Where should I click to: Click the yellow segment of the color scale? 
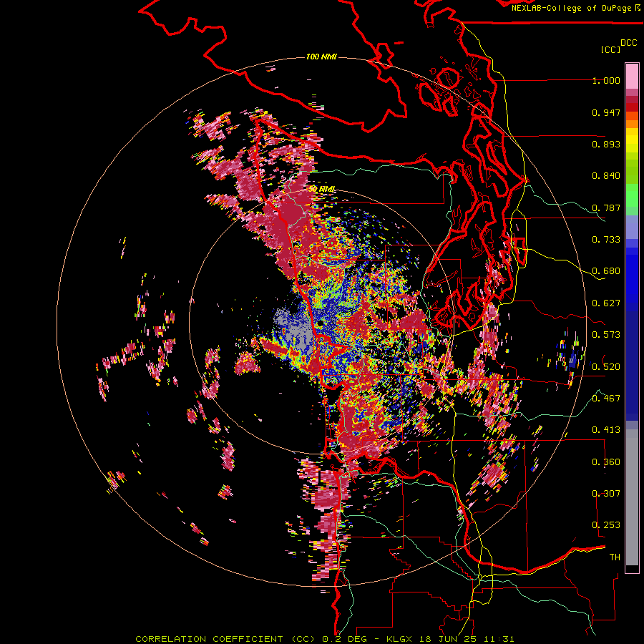632,140
